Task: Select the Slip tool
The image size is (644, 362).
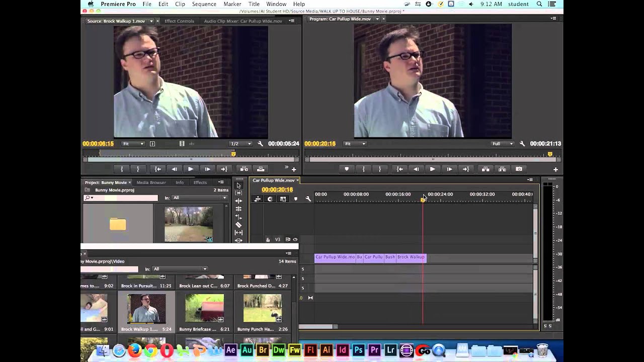Action: point(238,232)
